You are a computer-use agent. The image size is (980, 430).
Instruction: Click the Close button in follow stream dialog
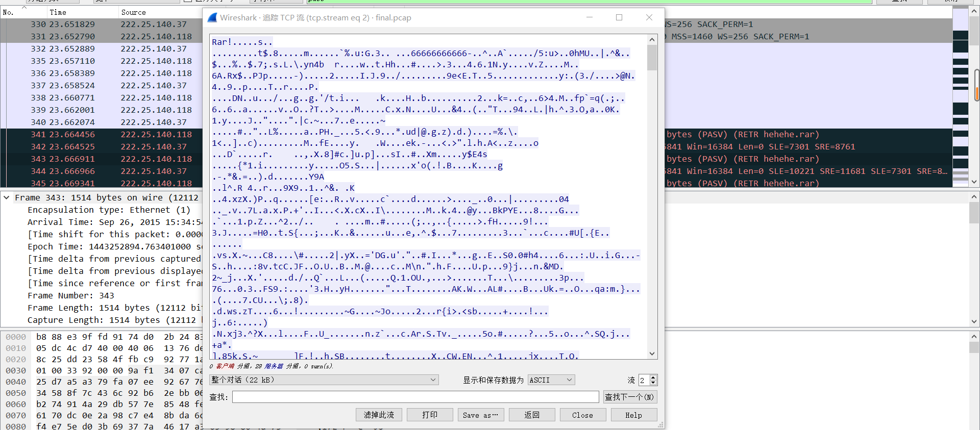tap(583, 415)
